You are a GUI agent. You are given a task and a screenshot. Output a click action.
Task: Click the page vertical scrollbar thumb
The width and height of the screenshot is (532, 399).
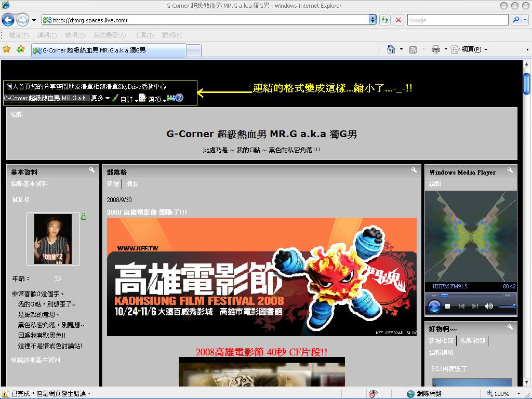point(527,84)
